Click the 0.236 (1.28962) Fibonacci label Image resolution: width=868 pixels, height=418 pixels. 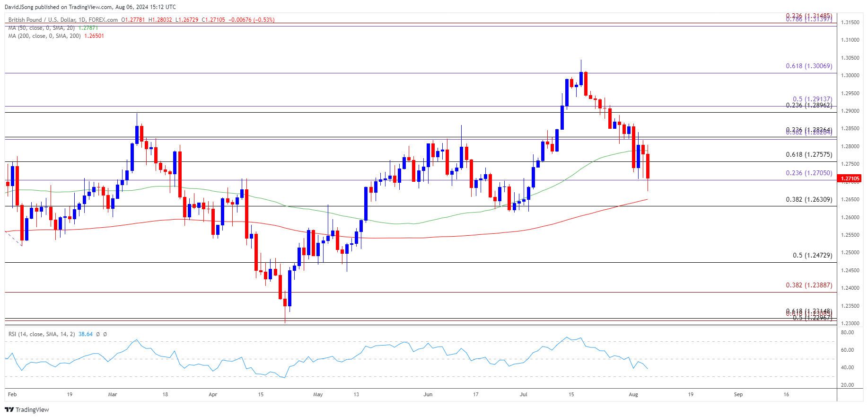pyautogui.click(x=809, y=105)
